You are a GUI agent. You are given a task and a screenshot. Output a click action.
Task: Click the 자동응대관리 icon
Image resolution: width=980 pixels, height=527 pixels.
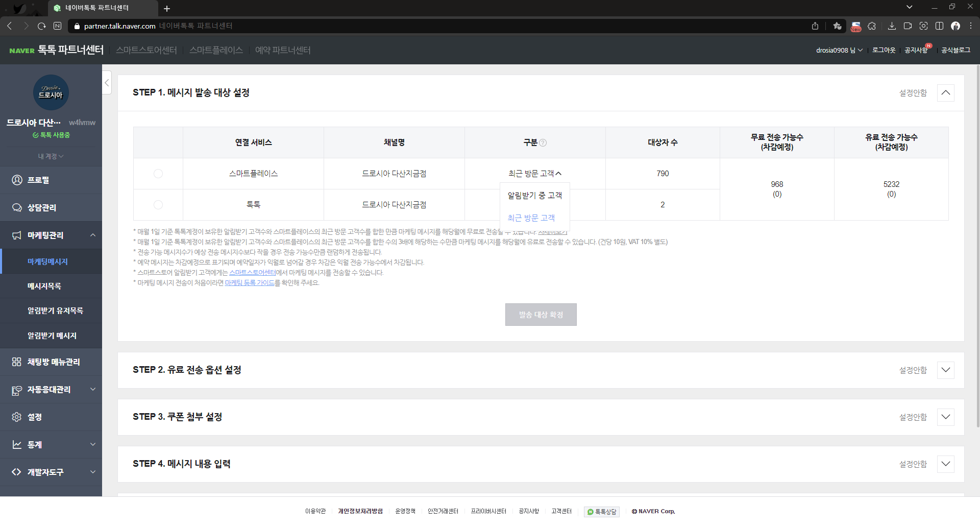pos(17,390)
